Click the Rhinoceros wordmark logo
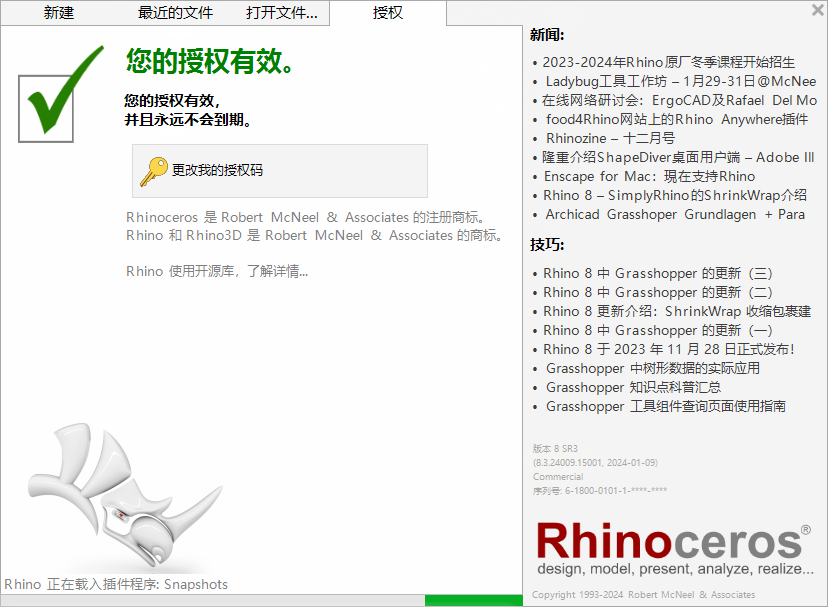This screenshot has width=828, height=607. 673,541
